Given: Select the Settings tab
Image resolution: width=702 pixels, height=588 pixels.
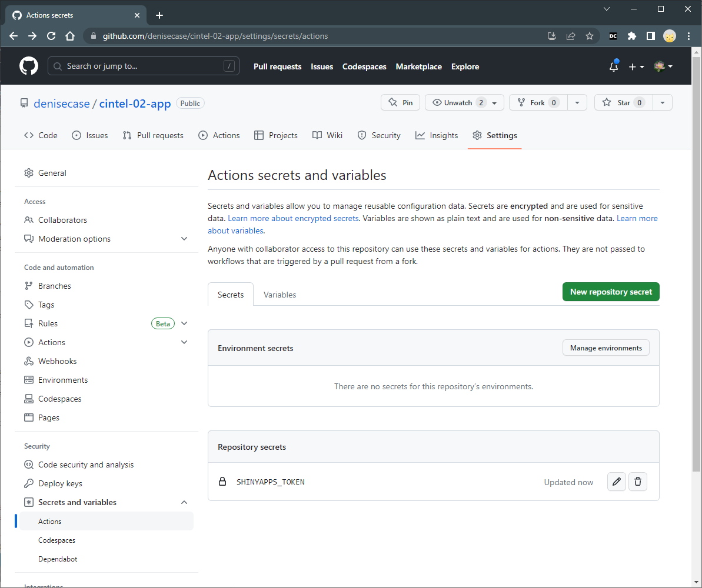Looking at the screenshot, I should [495, 135].
